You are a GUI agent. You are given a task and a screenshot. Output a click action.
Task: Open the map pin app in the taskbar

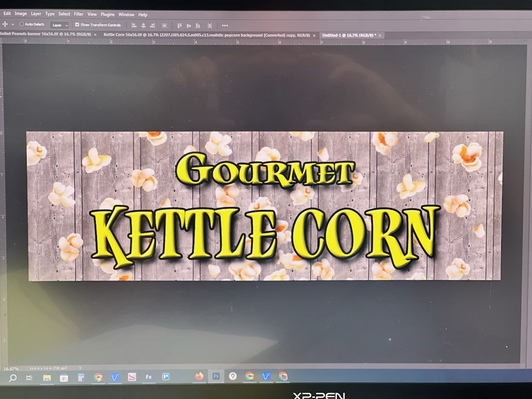coord(233,376)
